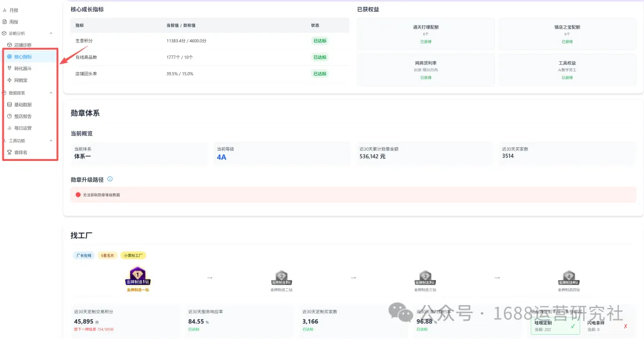This screenshot has height=339, width=644.
Task: Collapse the 工具功能 menu group
Action: [51, 141]
